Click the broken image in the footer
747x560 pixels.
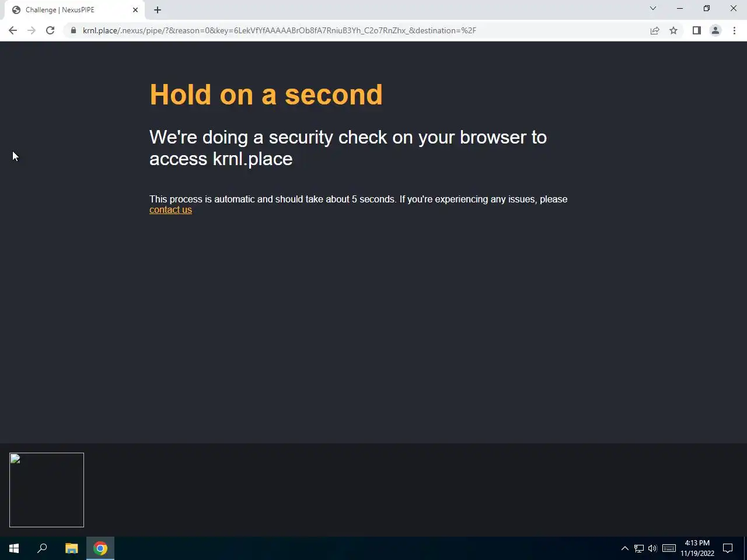(x=47, y=490)
